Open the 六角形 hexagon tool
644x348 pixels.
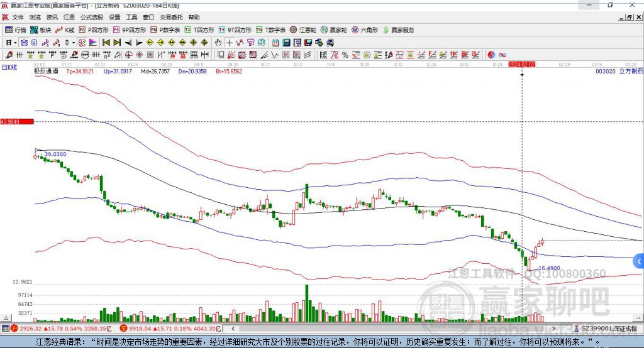tap(365, 30)
